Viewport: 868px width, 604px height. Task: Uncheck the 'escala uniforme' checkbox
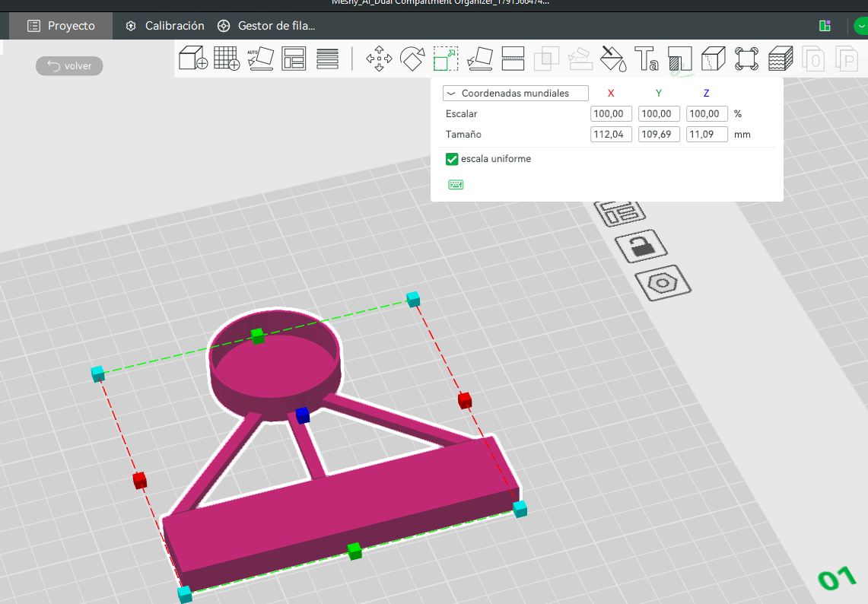click(452, 159)
